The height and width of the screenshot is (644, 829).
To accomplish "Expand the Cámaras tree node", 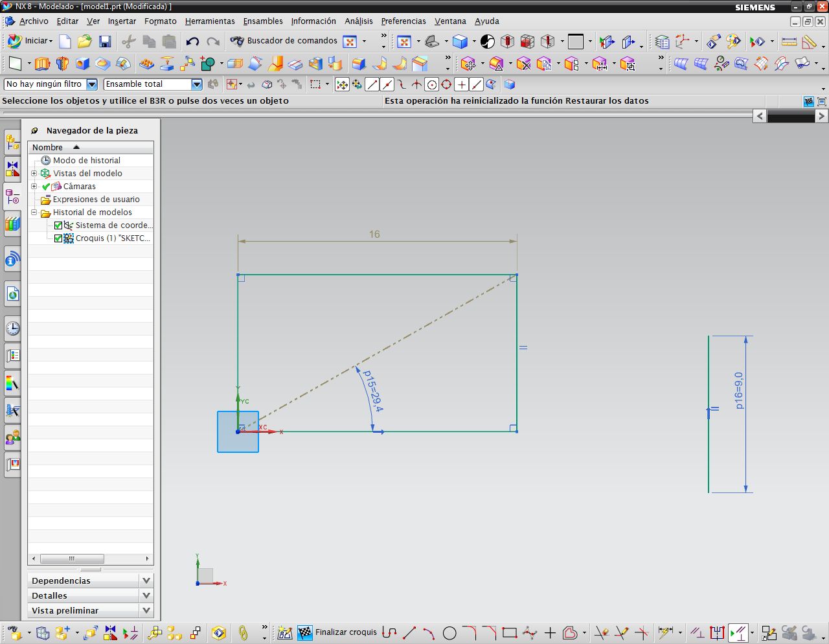I will pos(34,187).
